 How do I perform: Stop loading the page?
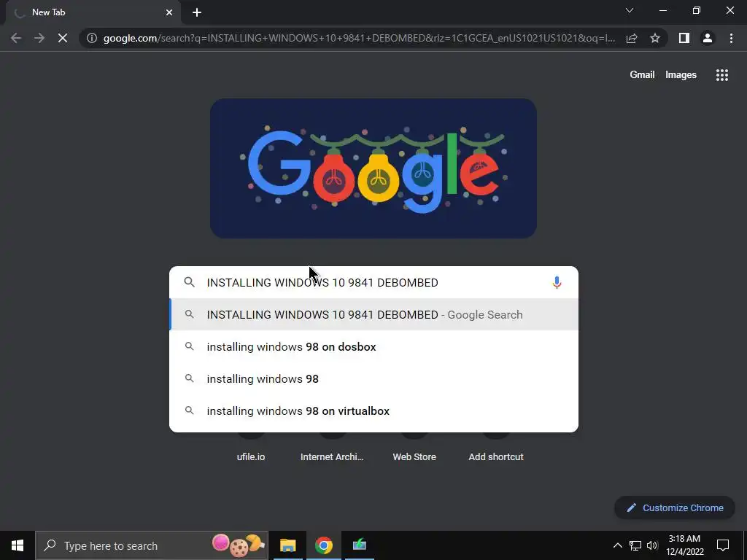63,38
